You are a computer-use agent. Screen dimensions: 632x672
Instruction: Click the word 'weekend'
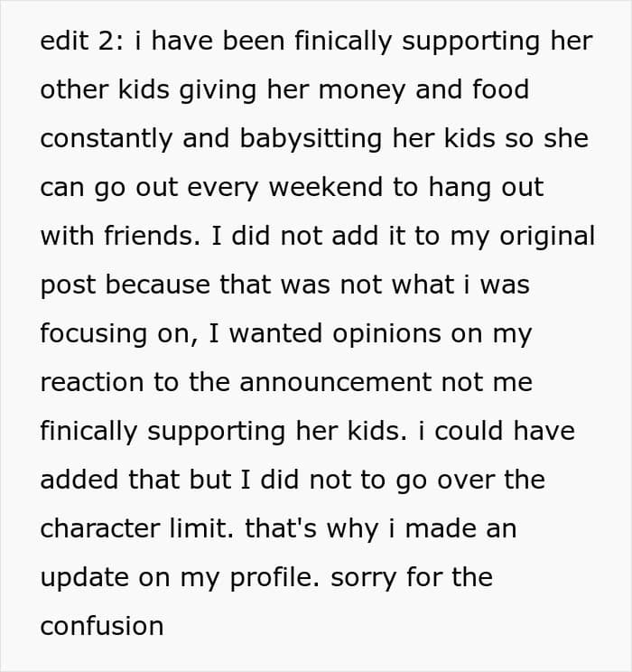326,187
